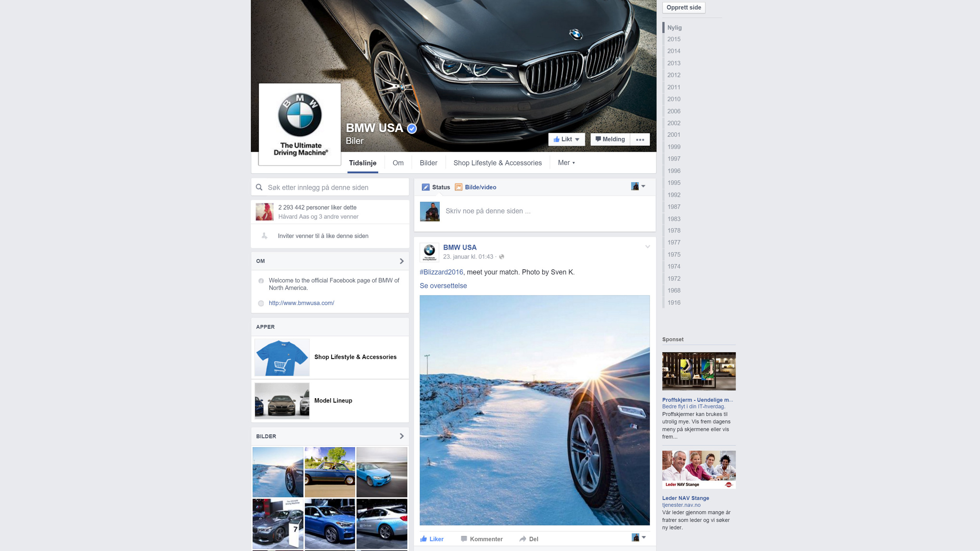The width and height of the screenshot is (980, 551).
Task: Expand the OM section arrow
Action: (401, 261)
